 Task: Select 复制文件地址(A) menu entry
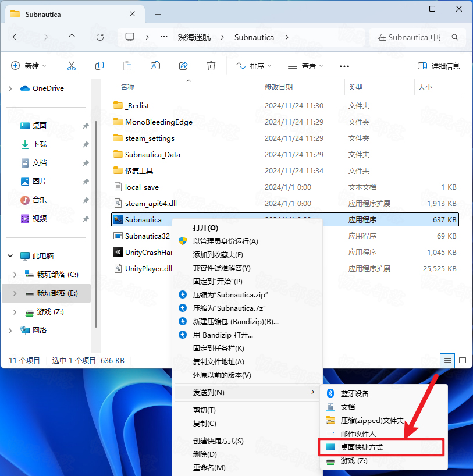point(247,362)
